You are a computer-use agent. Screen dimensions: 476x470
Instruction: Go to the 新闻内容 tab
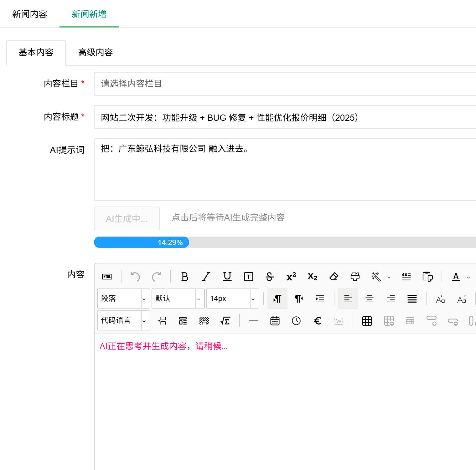point(29,14)
